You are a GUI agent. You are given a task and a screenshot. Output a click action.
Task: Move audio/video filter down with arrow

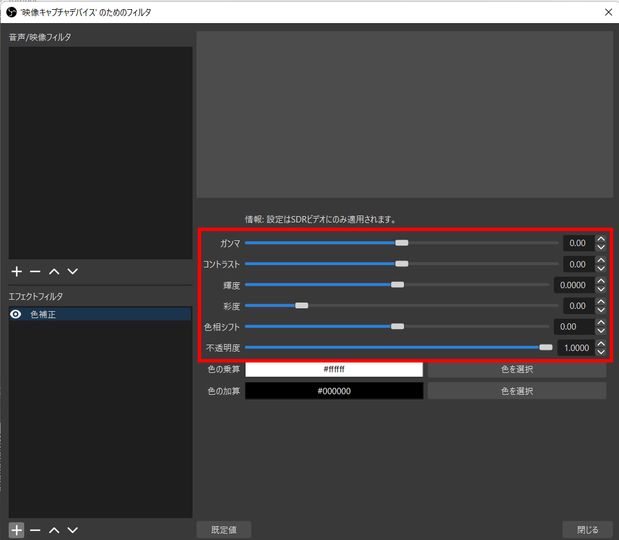[72, 271]
